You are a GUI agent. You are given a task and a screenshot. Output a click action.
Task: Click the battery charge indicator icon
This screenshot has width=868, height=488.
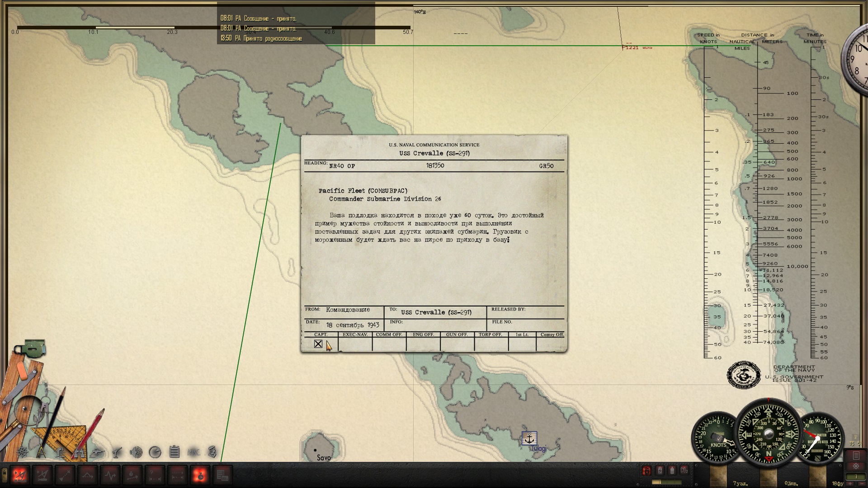point(660,471)
